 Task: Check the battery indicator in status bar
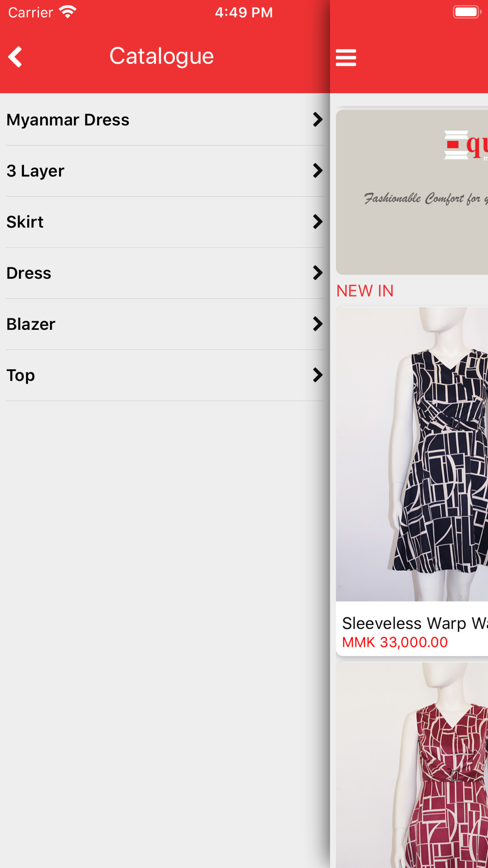coord(467,12)
